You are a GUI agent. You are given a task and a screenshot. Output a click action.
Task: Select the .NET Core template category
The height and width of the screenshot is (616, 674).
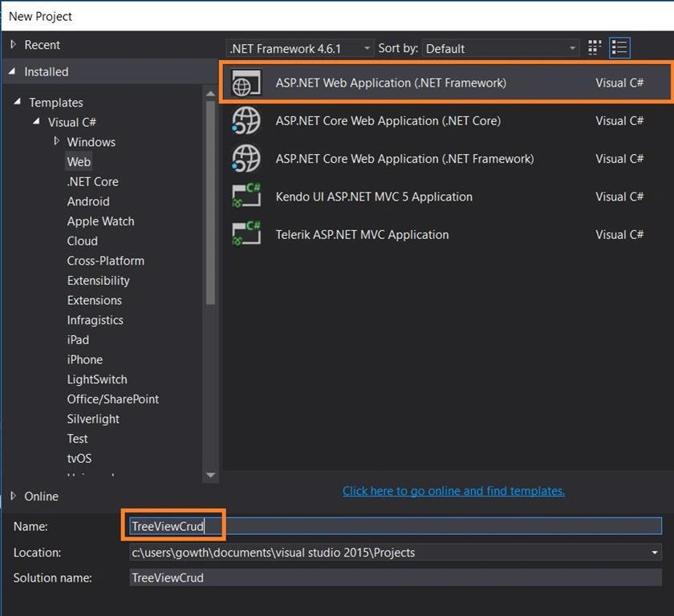pos(93,182)
